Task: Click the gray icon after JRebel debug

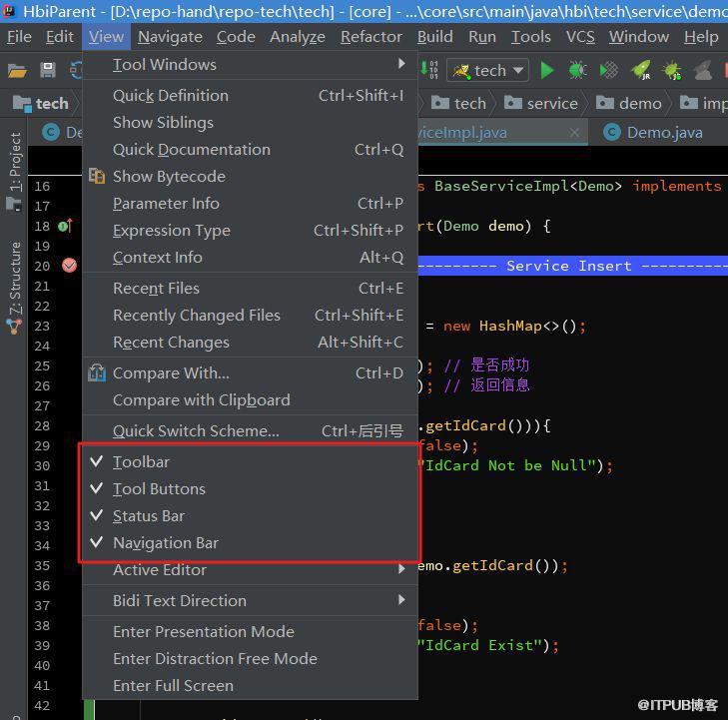Action: point(703,71)
